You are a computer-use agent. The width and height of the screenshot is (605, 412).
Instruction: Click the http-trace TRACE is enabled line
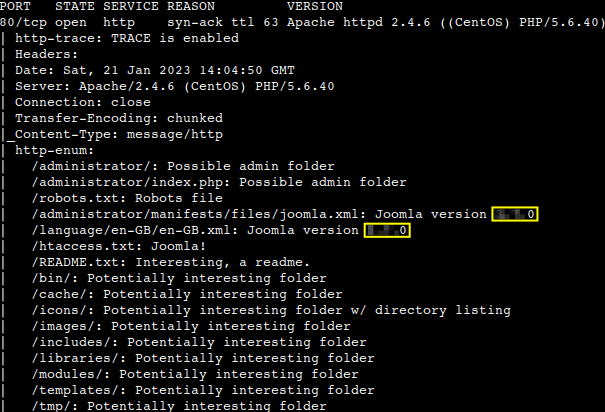[127, 38]
